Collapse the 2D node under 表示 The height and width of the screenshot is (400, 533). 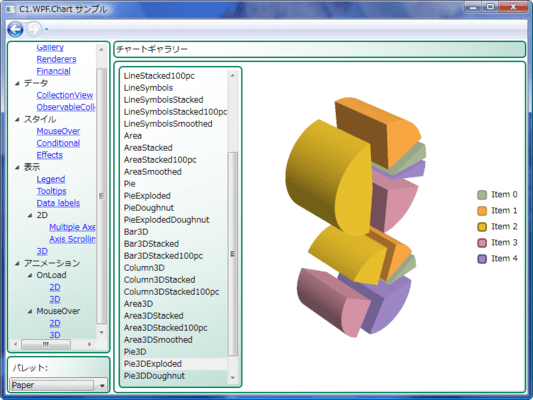(x=30, y=215)
